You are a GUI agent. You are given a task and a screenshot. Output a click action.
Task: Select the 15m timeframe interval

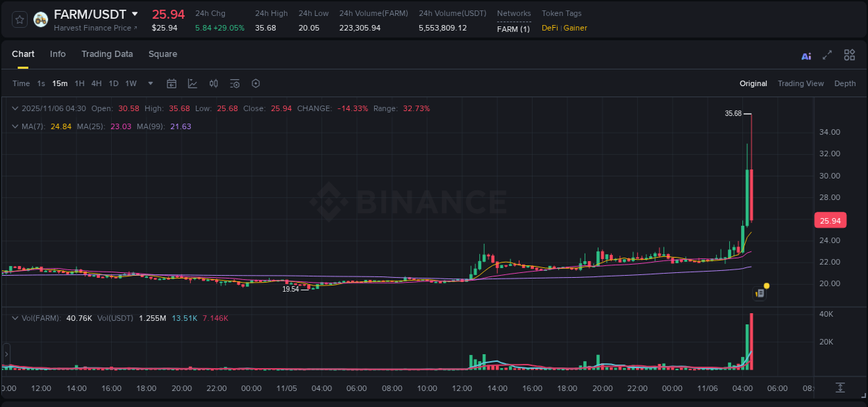[60, 83]
